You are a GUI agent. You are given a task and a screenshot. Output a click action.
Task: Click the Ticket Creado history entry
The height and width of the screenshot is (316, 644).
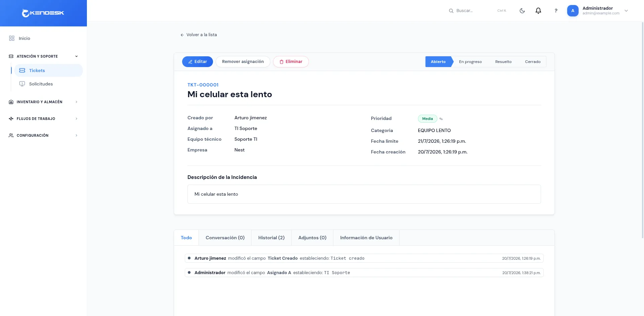click(x=364, y=258)
